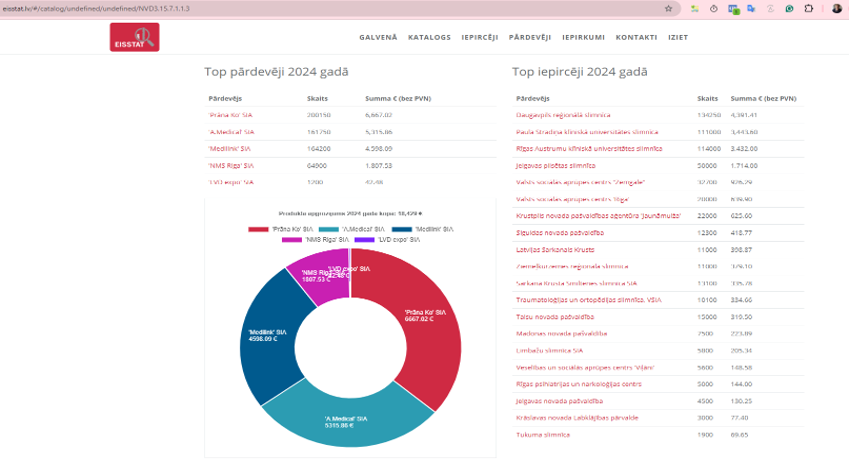The width and height of the screenshot is (849, 461).
Task: Select sum 1,807.53 in NMS Riga row
Action: (378, 165)
